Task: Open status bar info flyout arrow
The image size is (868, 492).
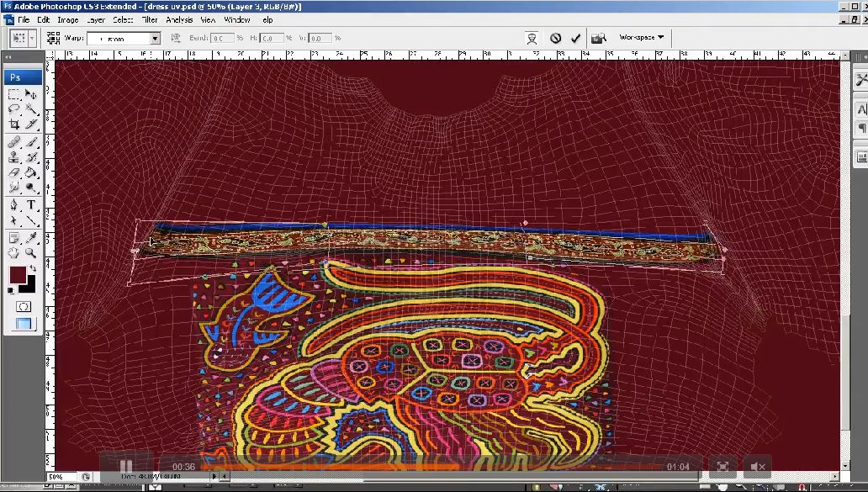Action: point(214,477)
